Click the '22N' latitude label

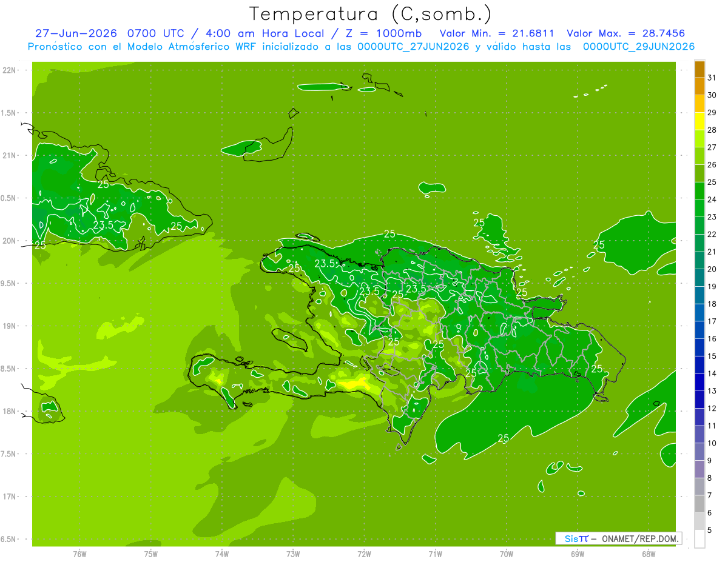click(x=9, y=70)
